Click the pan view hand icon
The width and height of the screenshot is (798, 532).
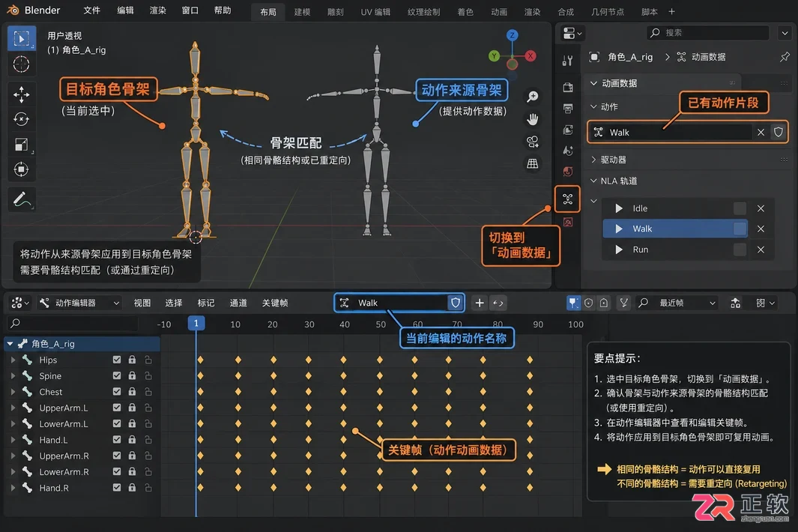click(532, 119)
